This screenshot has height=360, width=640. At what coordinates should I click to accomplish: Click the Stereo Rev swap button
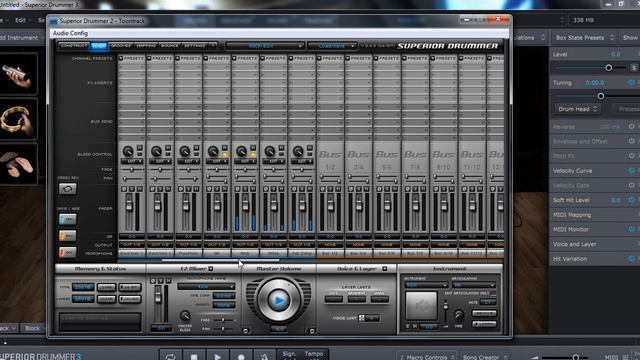coord(67,189)
